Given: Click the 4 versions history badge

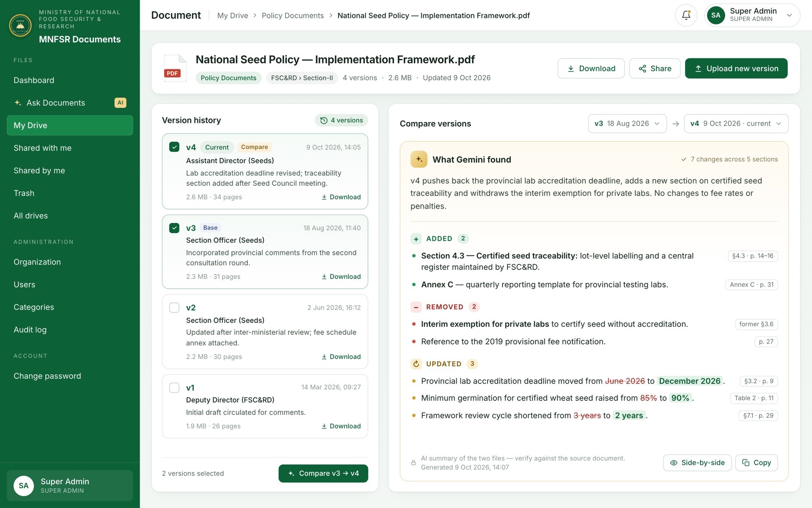Looking at the screenshot, I should 341,120.
